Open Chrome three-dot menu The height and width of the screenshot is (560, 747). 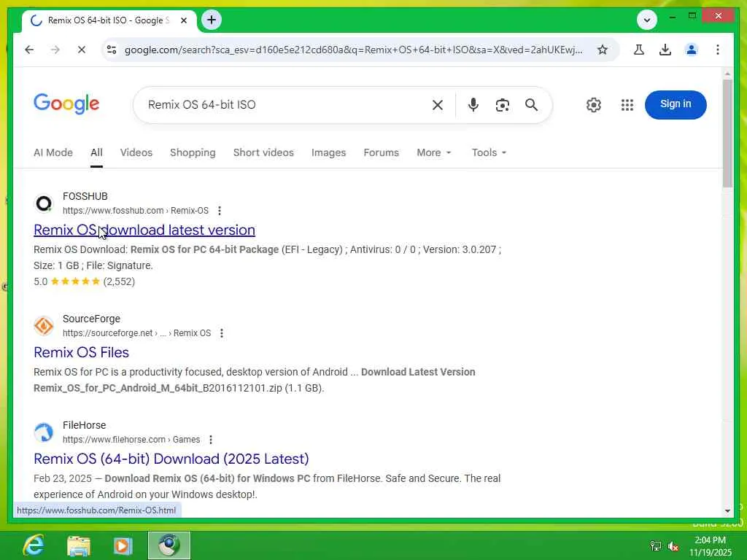(x=718, y=50)
